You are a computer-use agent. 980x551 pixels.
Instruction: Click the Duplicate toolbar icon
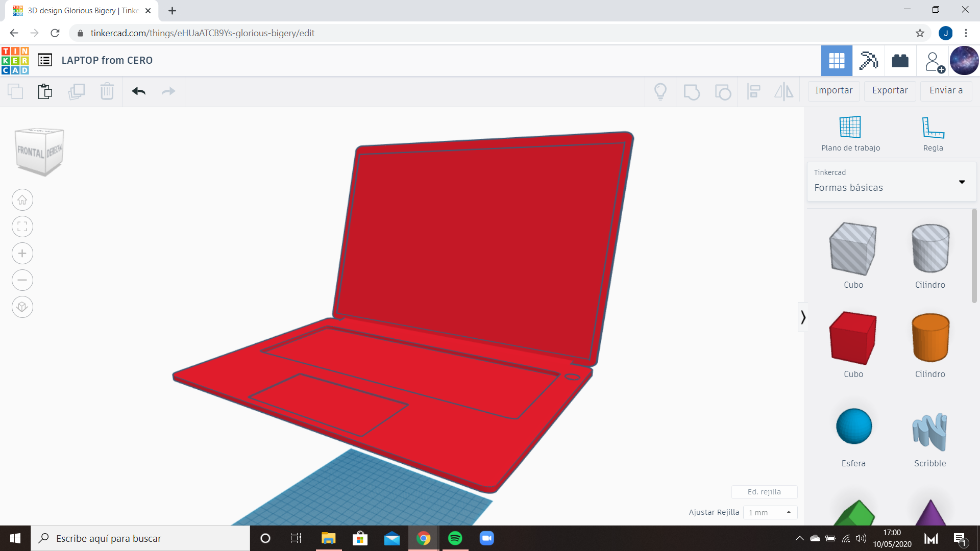(x=77, y=91)
